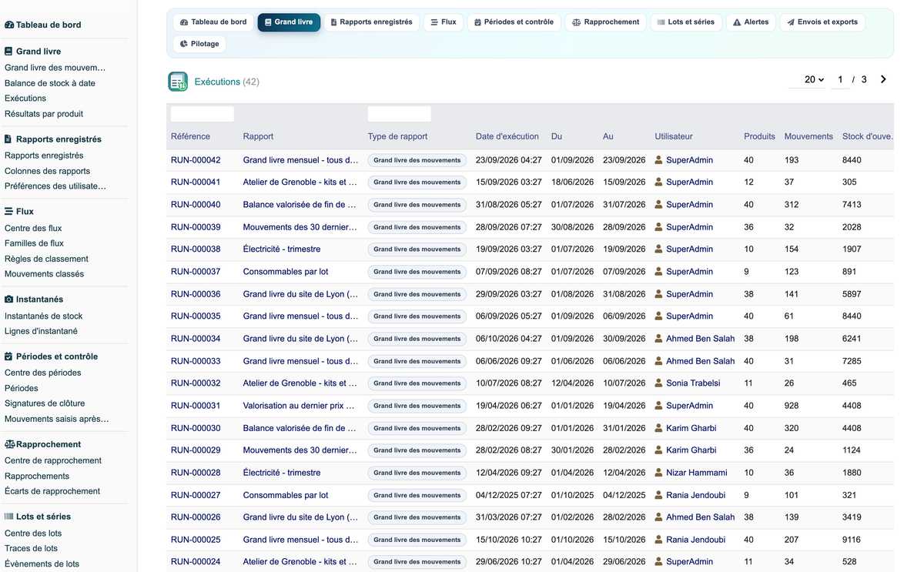
Task: Open Familles de flux in sidebar
Action: click(34, 243)
